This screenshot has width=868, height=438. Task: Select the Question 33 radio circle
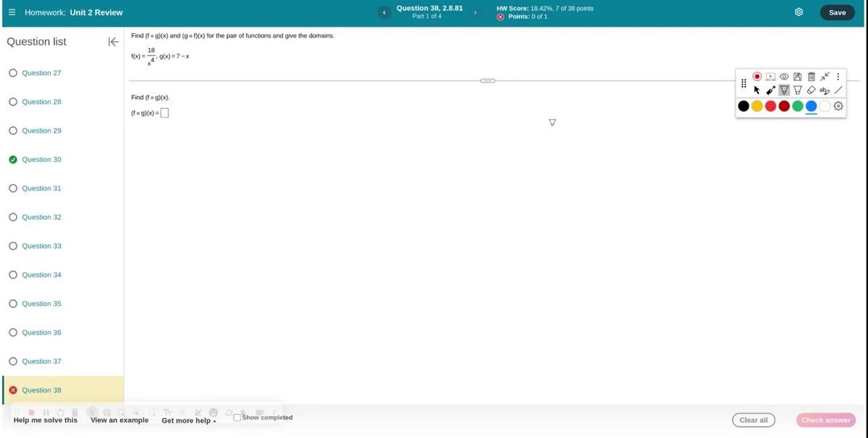click(x=13, y=246)
